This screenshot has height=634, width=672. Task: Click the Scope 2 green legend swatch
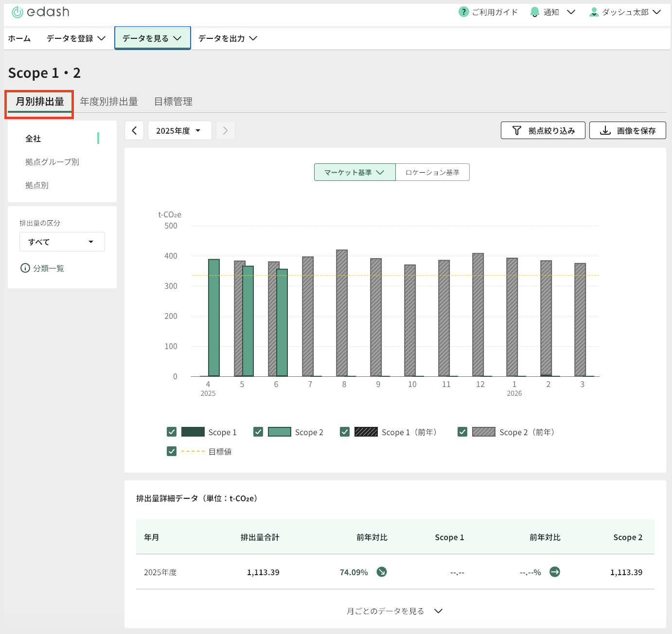(x=280, y=432)
